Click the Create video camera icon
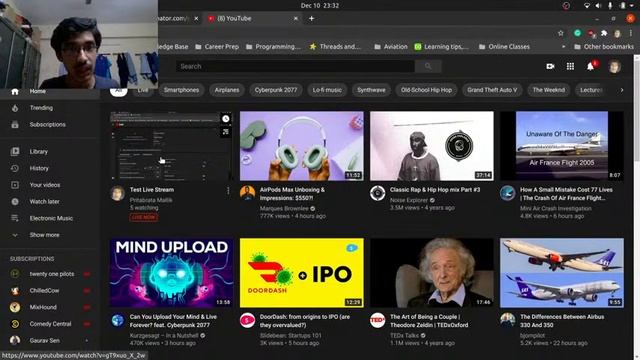Image resolution: width=640 pixels, height=360 pixels. tap(550, 66)
